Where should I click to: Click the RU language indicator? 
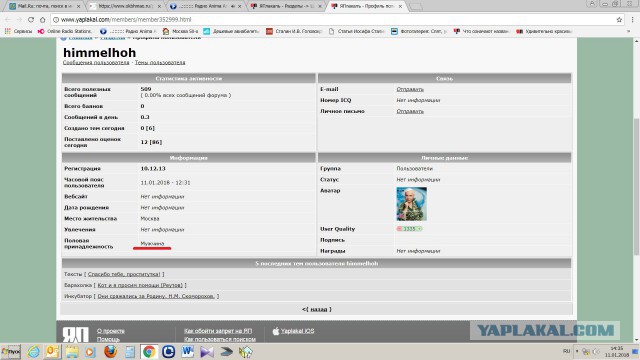coord(567,351)
